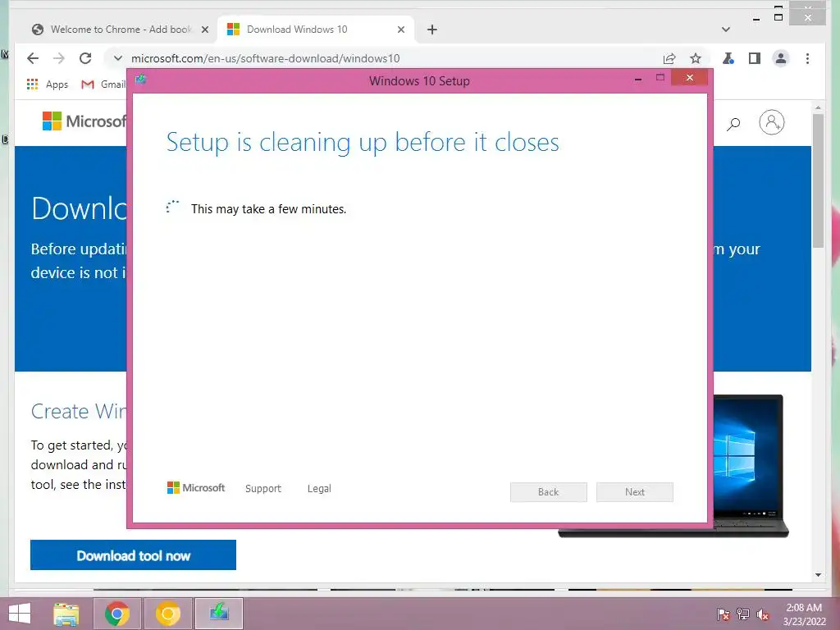
Task: Select Windows 10 Setup taskbar item
Action: [x=218, y=614]
